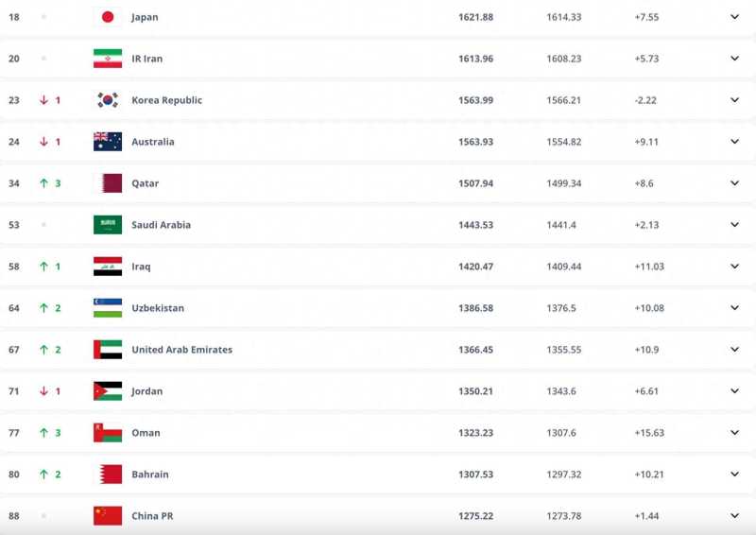Expand the Oman row details

[x=734, y=433]
